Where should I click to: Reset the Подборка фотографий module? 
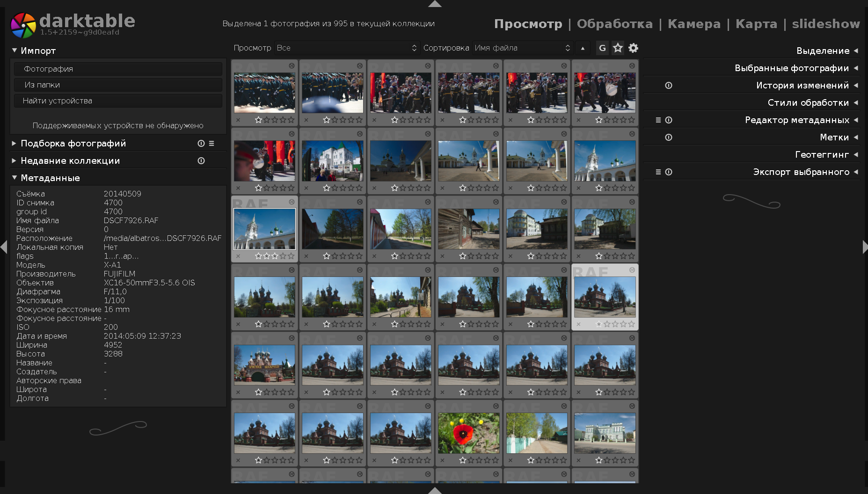[x=201, y=144]
